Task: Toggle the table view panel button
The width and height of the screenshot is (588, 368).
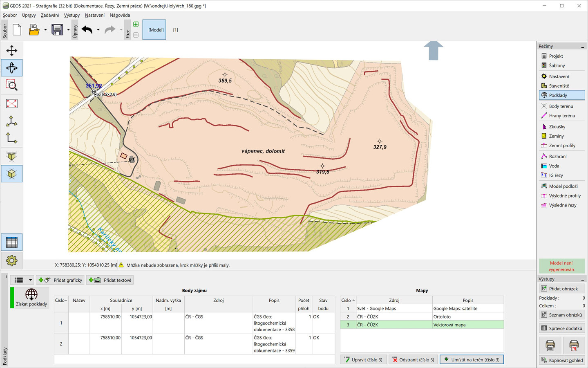Action: pyautogui.click(x=11, y=242)
